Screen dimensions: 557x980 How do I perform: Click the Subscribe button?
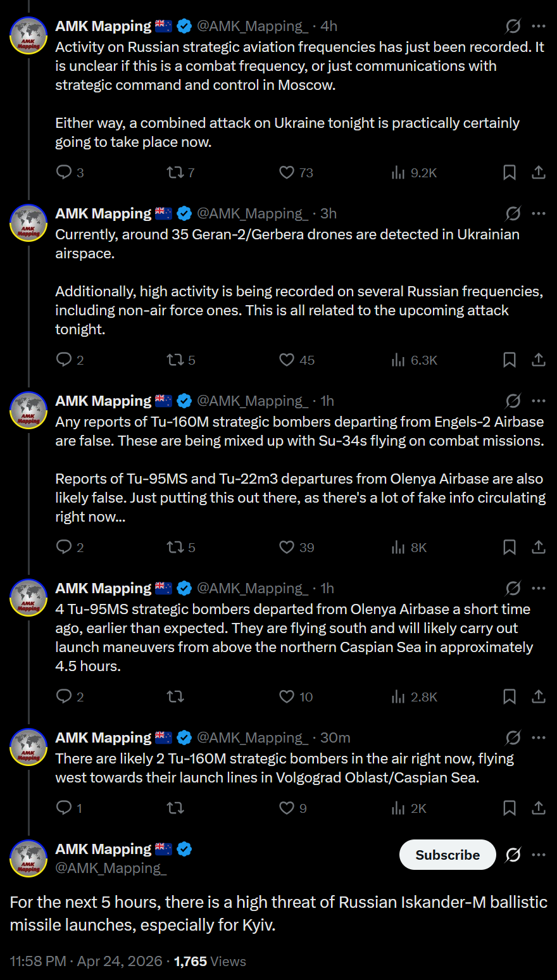point(447,855)
